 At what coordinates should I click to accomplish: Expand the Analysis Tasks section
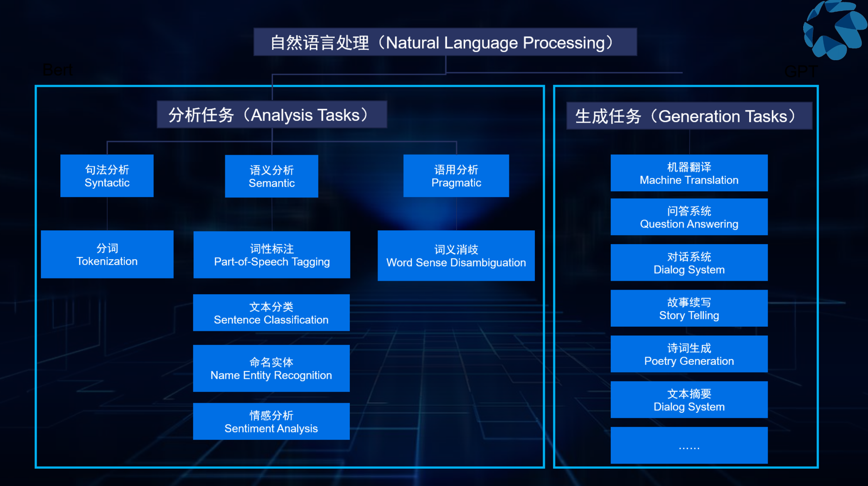pos(271,114)
